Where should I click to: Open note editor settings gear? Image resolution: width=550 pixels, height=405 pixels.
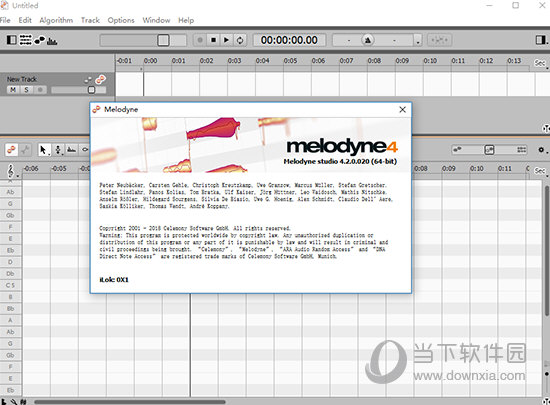[542, 150]
